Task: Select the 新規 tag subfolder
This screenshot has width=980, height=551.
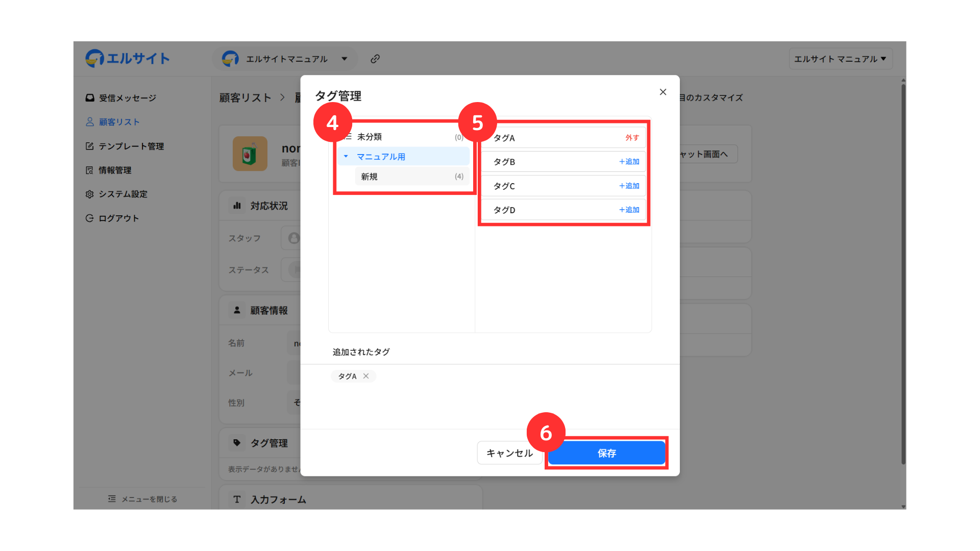Action: click(370, 177)
